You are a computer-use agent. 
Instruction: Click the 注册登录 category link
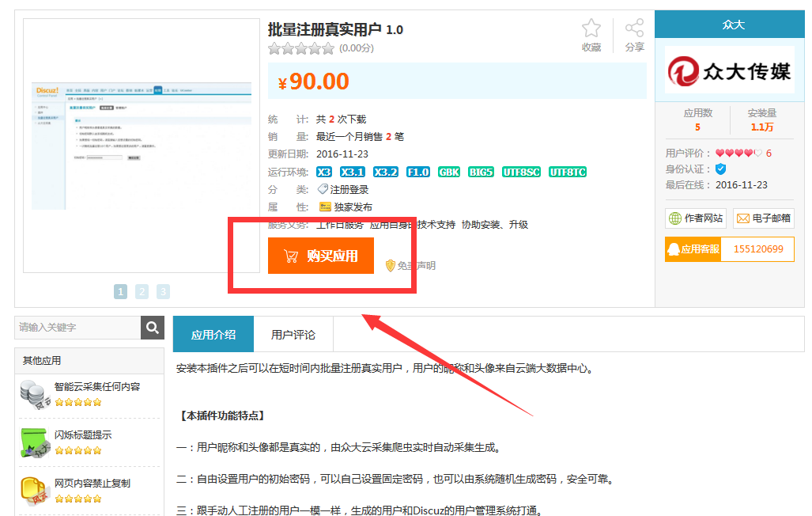(349, 189)
